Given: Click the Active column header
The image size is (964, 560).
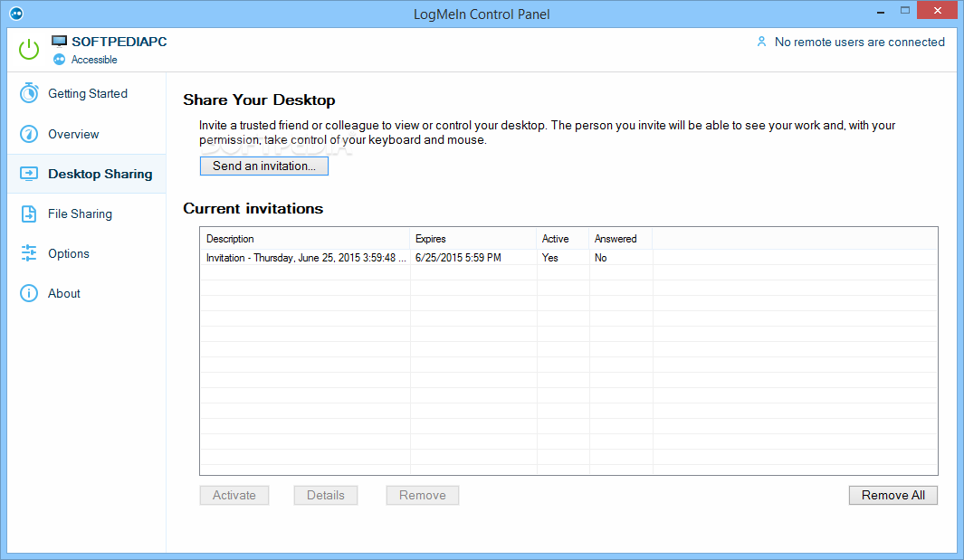Looking at the screenshot, I should pos(563,239).
